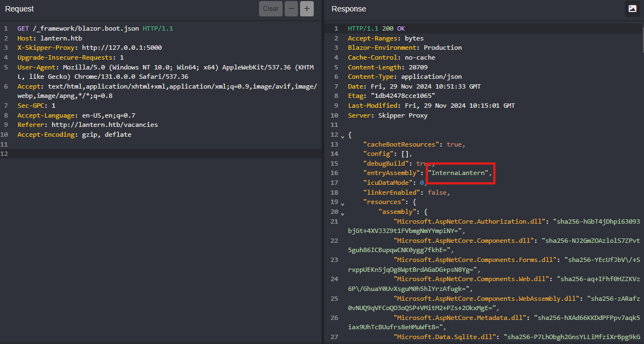Click the Request panel title
Image resolution: width=644 pixels, height=344 pixels.
pyautogui.click(x=19, y=9)
